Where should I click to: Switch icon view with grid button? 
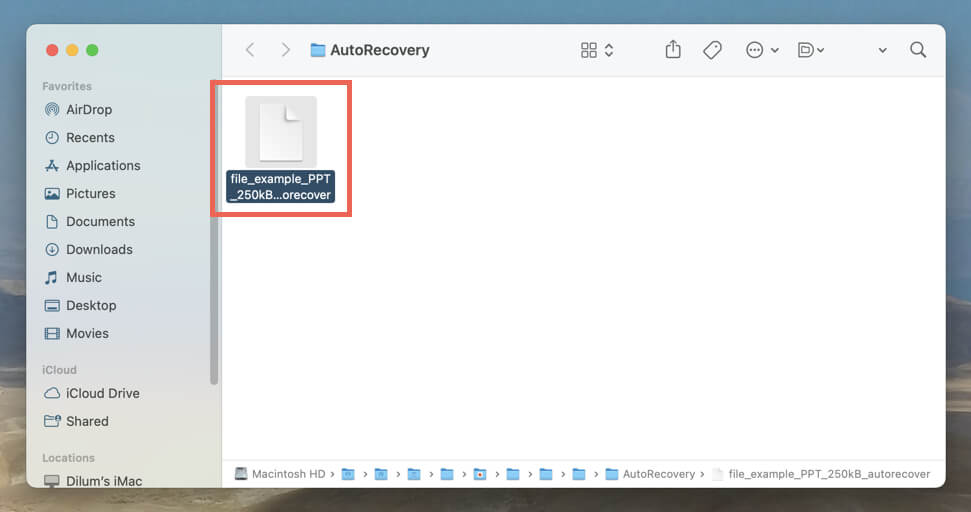pyautogui.click(x=589, y=50)
